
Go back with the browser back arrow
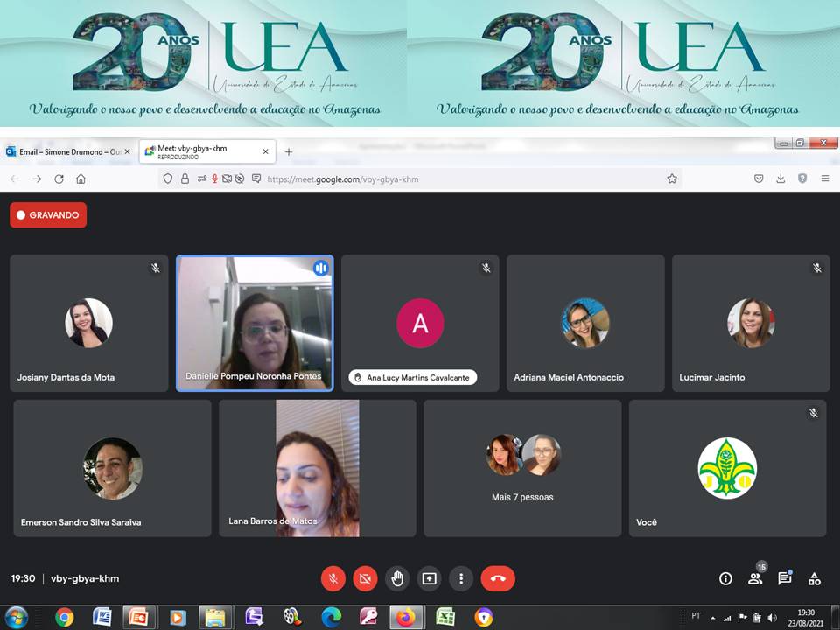(x=15, y=178)
